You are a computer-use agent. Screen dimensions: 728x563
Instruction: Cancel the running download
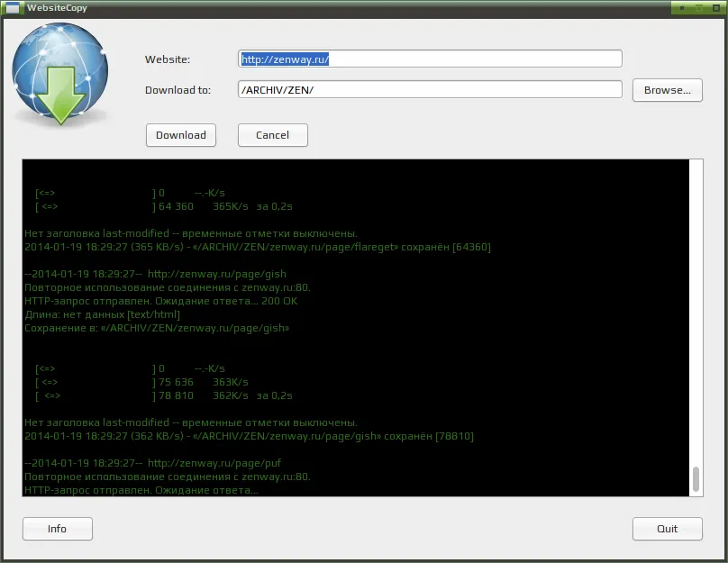272,135
